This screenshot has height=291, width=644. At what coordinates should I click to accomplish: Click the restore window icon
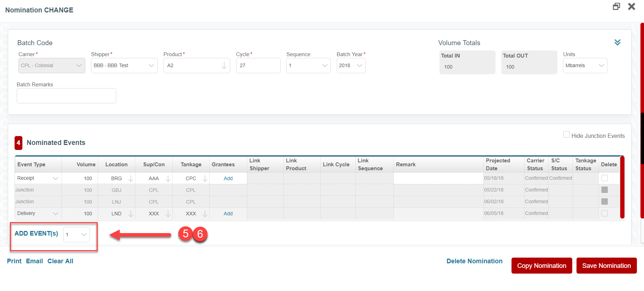(x=616, y=6)
